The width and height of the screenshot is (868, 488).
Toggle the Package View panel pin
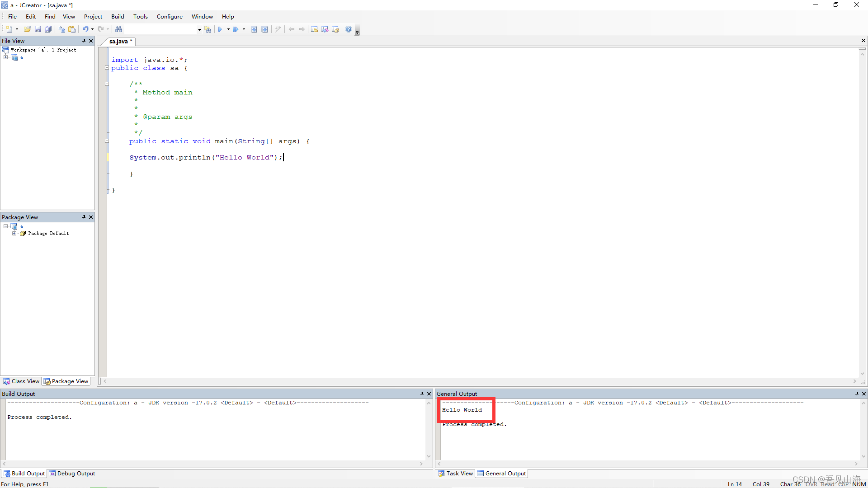click(84, 217)
